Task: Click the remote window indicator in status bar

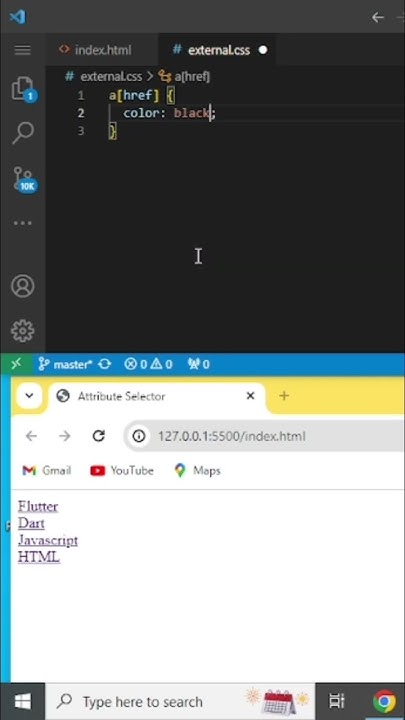Action: tap(16, 364)
